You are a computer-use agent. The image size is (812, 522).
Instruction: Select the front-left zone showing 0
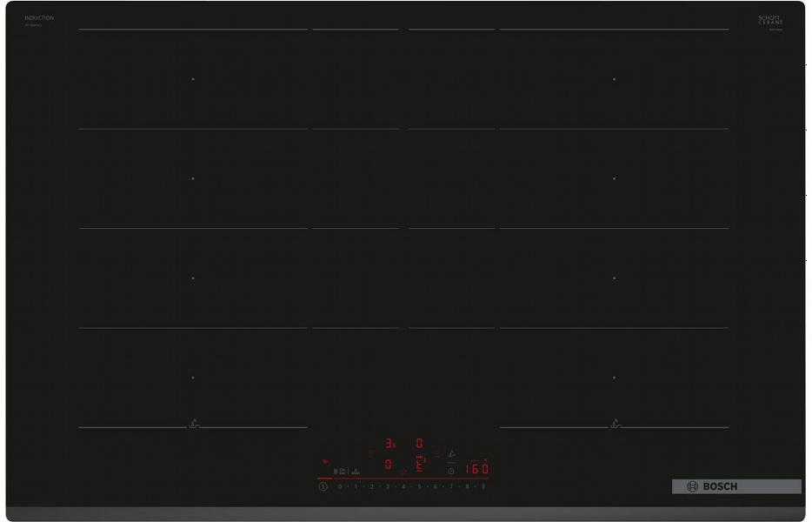coord(388,465)
